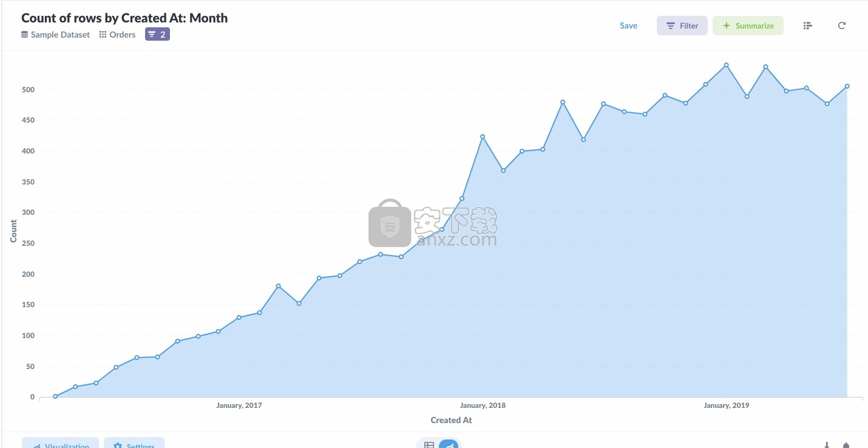Open the Visualization options button
This screenshot has height=448, width=868.
pyautogui.click(x=60, y=444)
